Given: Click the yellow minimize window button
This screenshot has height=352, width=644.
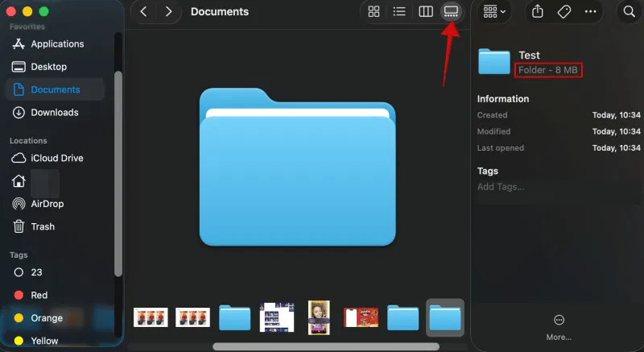Looking at the screenshot, I should (x=27, y=11).
